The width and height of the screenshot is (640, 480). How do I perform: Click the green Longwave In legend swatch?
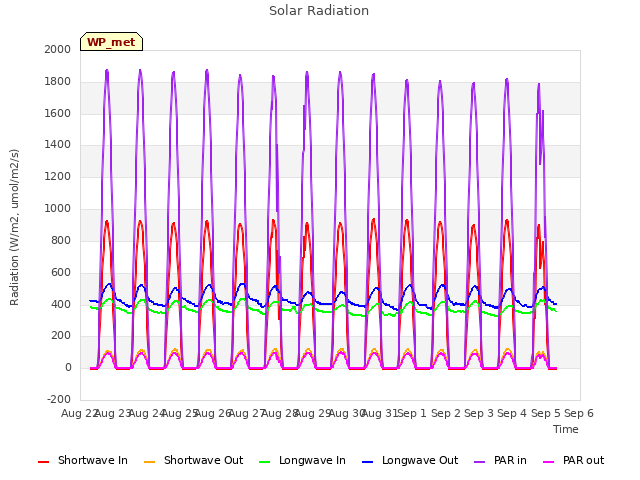pos(264,462)
